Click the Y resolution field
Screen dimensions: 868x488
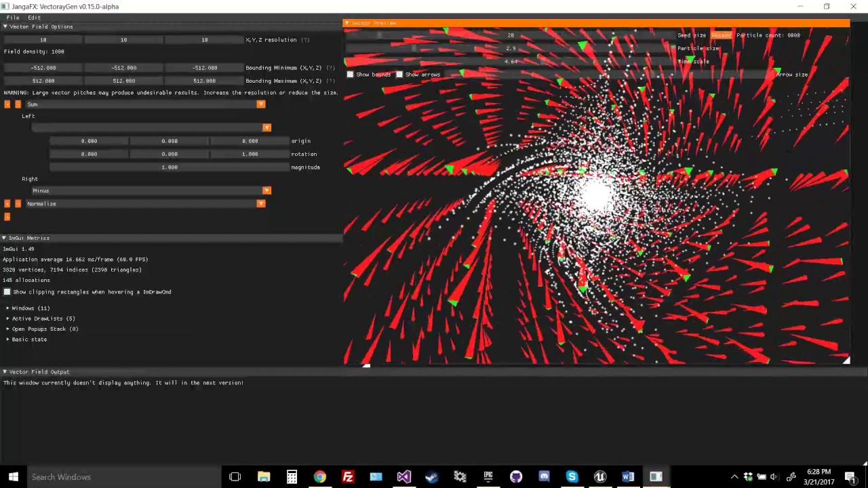[x=123, y=40]
